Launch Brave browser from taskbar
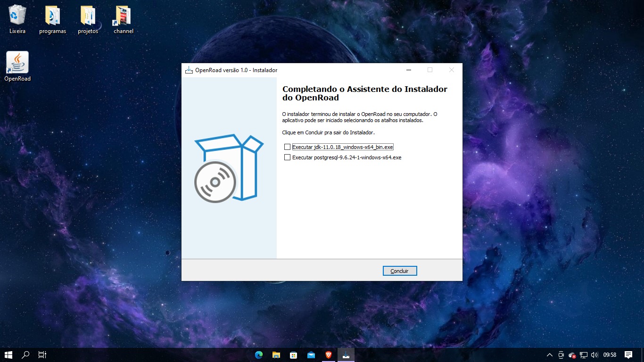Screen dimensions: 644x362 (x=328, y=355)
